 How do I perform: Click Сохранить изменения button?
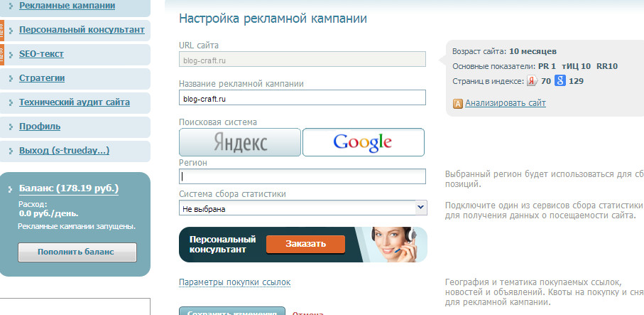(x=232, y=311)
